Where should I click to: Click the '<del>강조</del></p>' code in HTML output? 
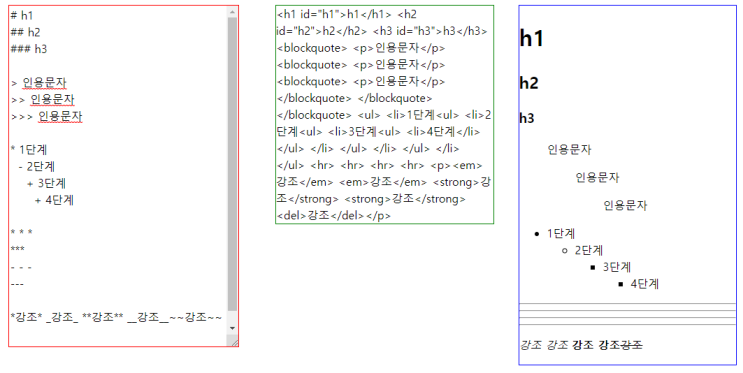tap(334, 215)
